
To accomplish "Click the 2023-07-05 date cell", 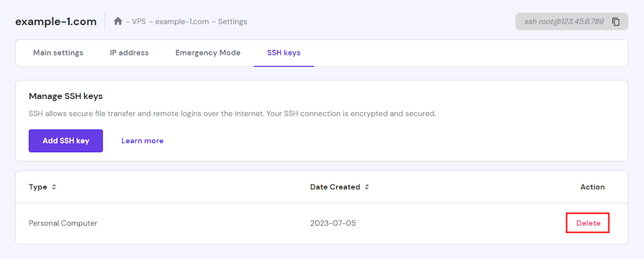I will 333,223.
